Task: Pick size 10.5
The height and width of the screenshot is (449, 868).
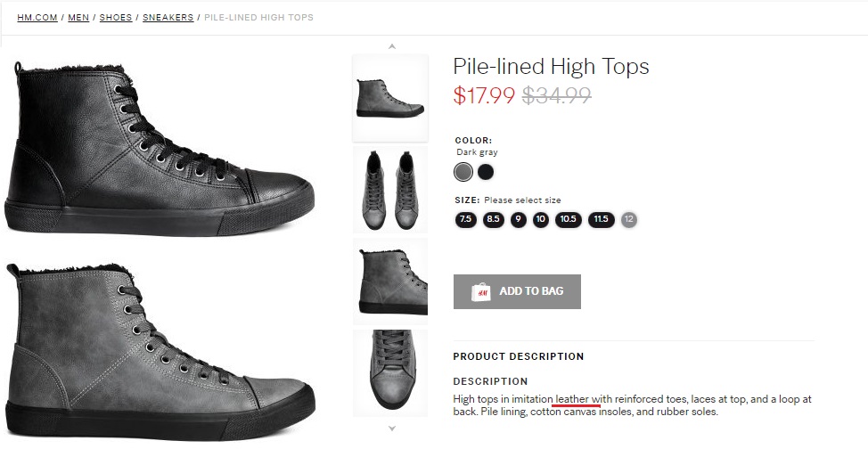Action: [x=569, y=219]
